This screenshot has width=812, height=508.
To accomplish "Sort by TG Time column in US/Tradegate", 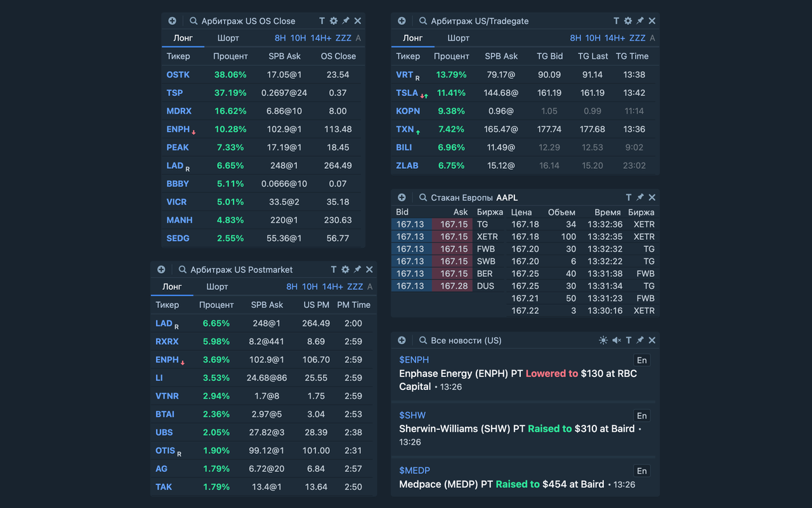I will tap(632, 57).
